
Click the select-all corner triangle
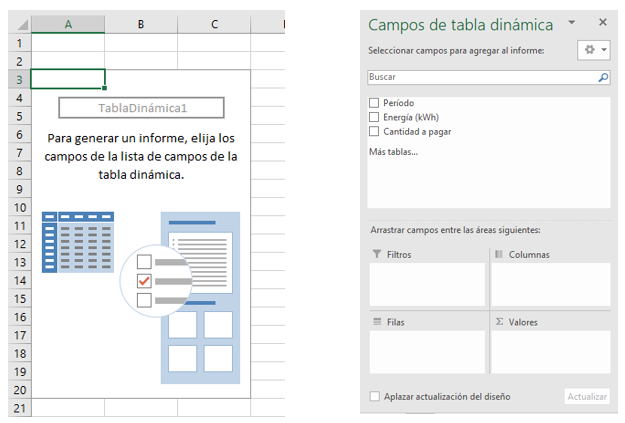click(22, 25)
